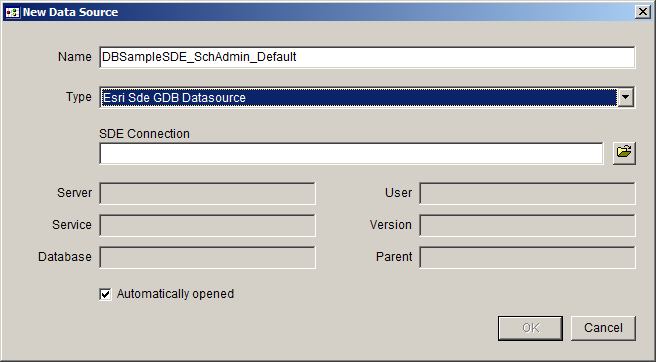This screenshot has width=656, height=362.
Task: Click into the Name input field
Action: [367, 57]
